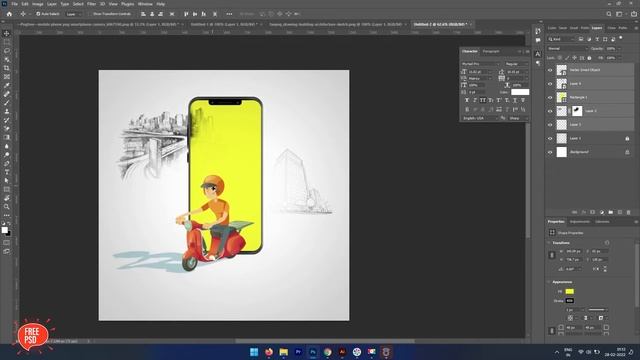The height and width of the screenshot is (360, 640).
Task: Open the Character panel icon in side dock
Action: click(538, 54)
